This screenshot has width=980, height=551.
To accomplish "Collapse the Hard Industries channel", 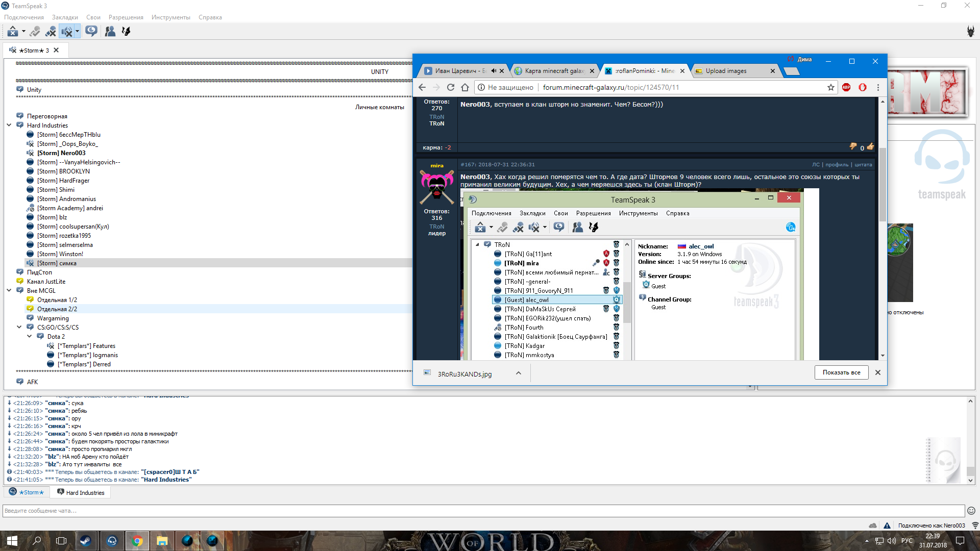I will [x=9, y=125].
